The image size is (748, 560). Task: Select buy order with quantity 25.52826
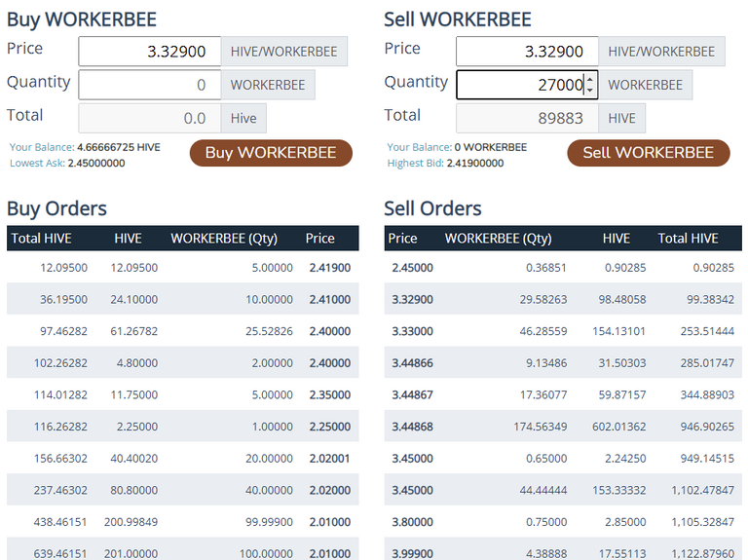click(183, 331)
